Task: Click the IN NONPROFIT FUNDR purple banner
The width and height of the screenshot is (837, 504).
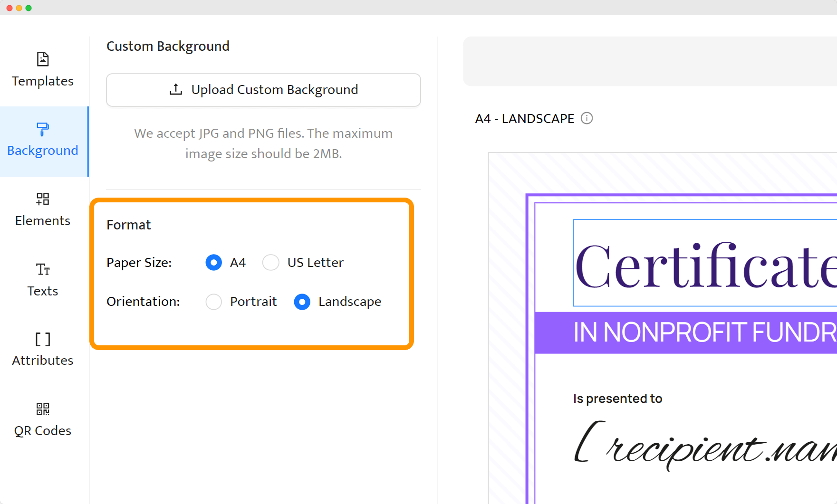Action: [686, 333]
